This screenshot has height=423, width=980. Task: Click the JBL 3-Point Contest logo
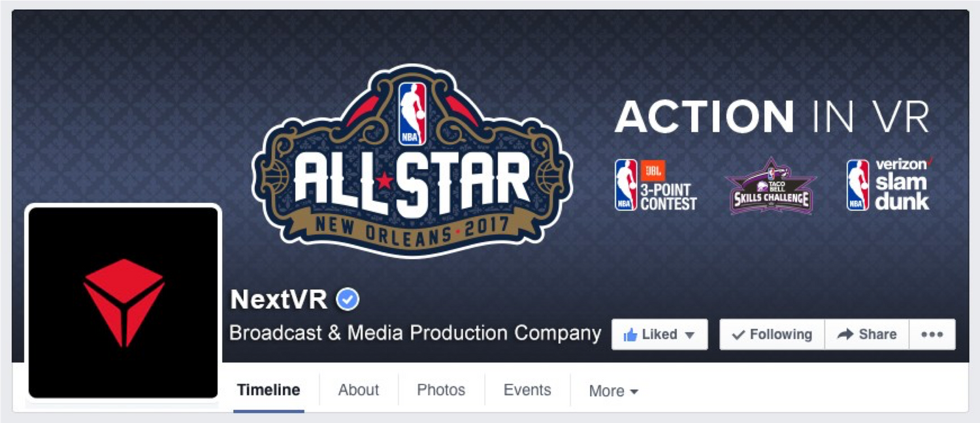tap(656, 185)
